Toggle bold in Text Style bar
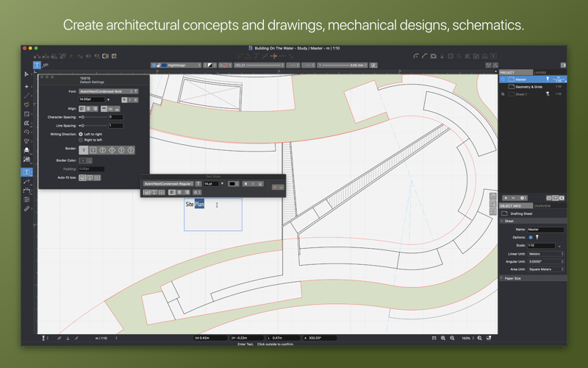The image size is (588, 368). 245,183
